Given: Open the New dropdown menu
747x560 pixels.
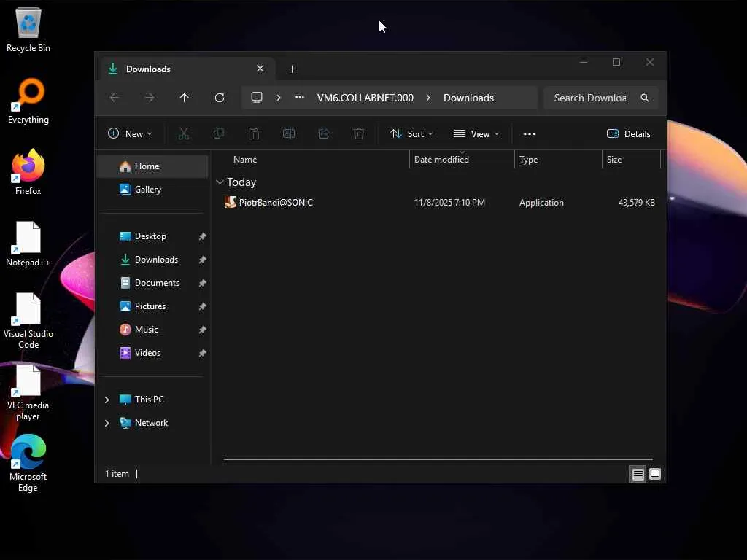Looking at the screenshot, I should coord(130,134).
